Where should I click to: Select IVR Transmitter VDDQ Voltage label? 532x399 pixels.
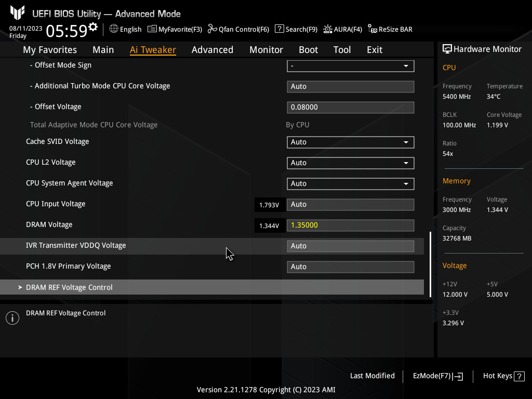pos(76,245)
